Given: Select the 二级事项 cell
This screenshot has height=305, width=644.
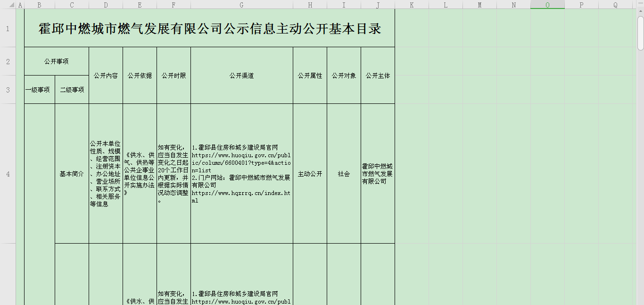Looking at the screenshot, I should 72,90.
